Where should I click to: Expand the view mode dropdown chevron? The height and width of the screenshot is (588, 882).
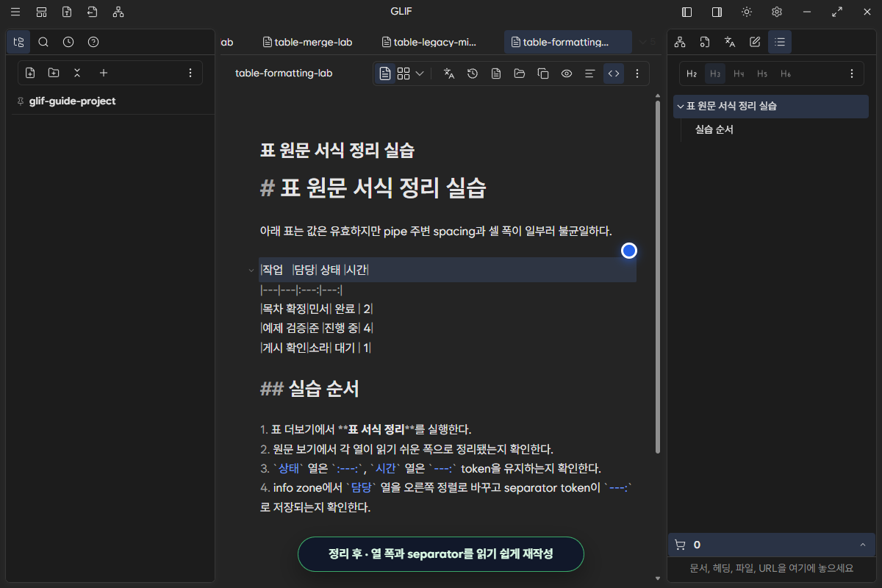(x=420, y=73)
